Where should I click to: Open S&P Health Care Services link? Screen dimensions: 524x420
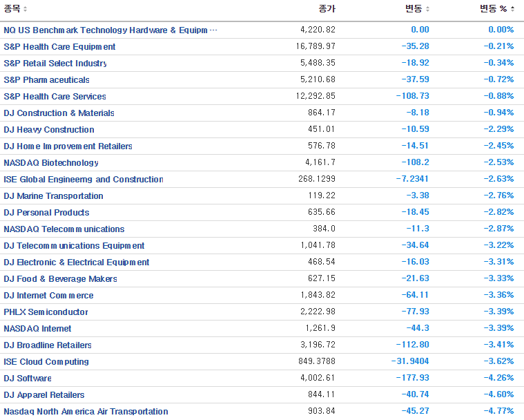[55, 96]
